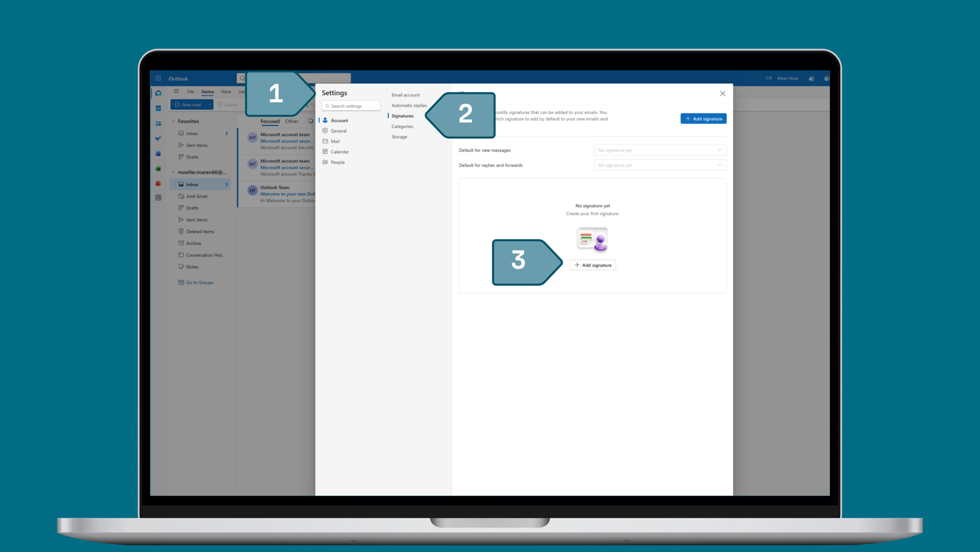
Task: Collapse the Favorites section
Action: 174,121
